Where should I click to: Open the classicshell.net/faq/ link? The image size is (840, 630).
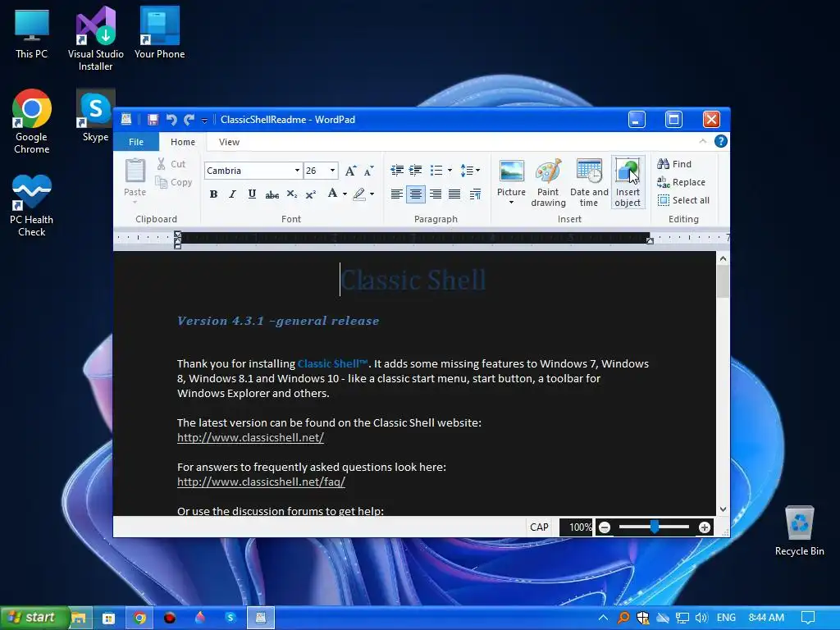pyautogui.click(x=261, y=482)
